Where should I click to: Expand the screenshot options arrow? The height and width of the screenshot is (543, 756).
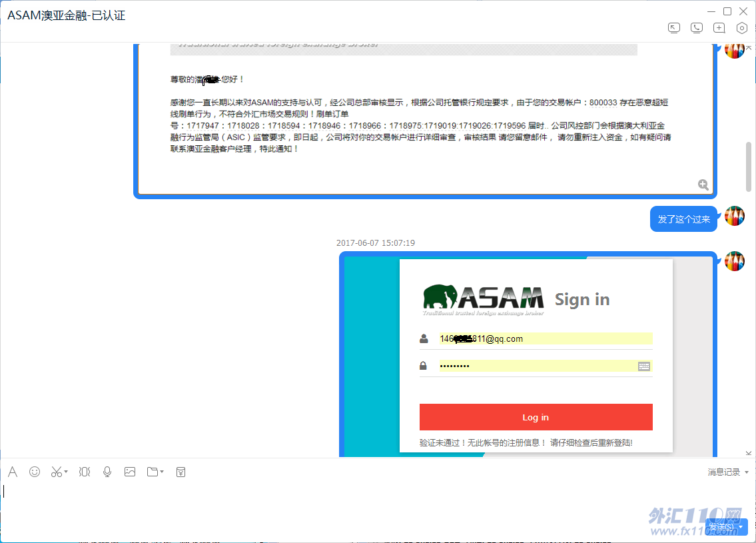point(66,472)
